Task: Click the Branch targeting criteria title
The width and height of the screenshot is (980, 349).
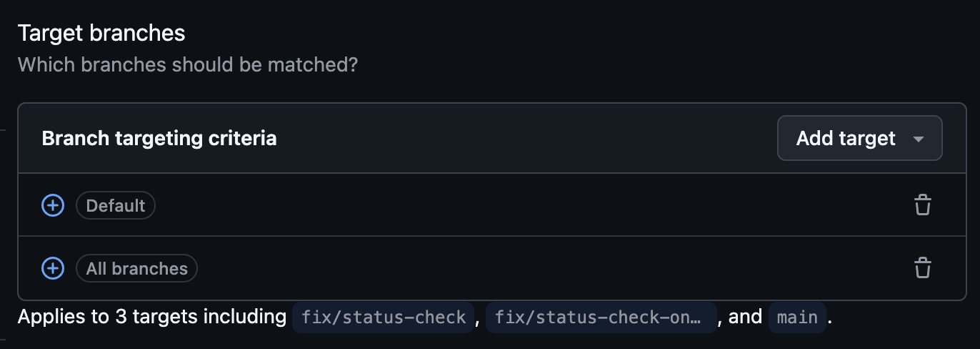Action: [x=159, y=138]
